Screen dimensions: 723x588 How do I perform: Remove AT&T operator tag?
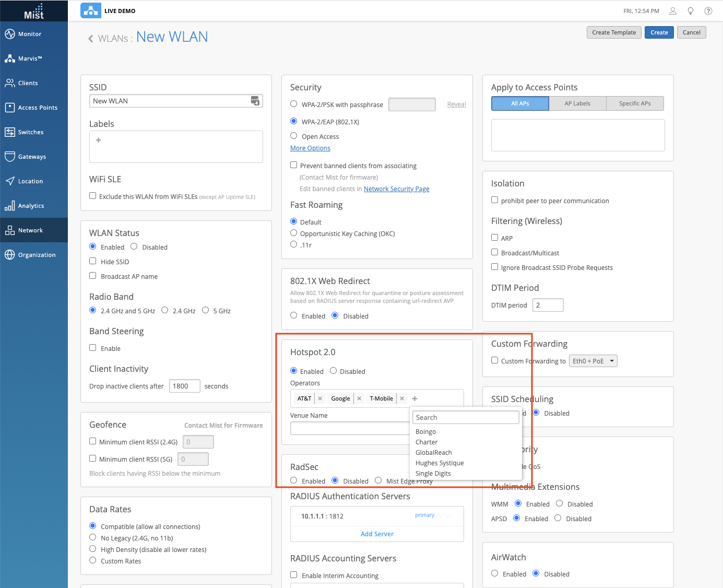coord(320,398)
